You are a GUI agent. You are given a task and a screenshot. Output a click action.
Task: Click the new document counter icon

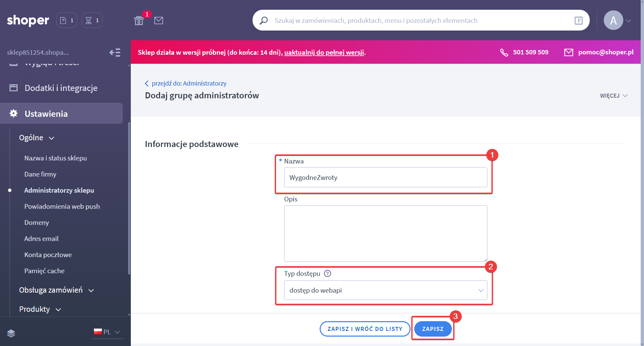[x=66, y=20]
